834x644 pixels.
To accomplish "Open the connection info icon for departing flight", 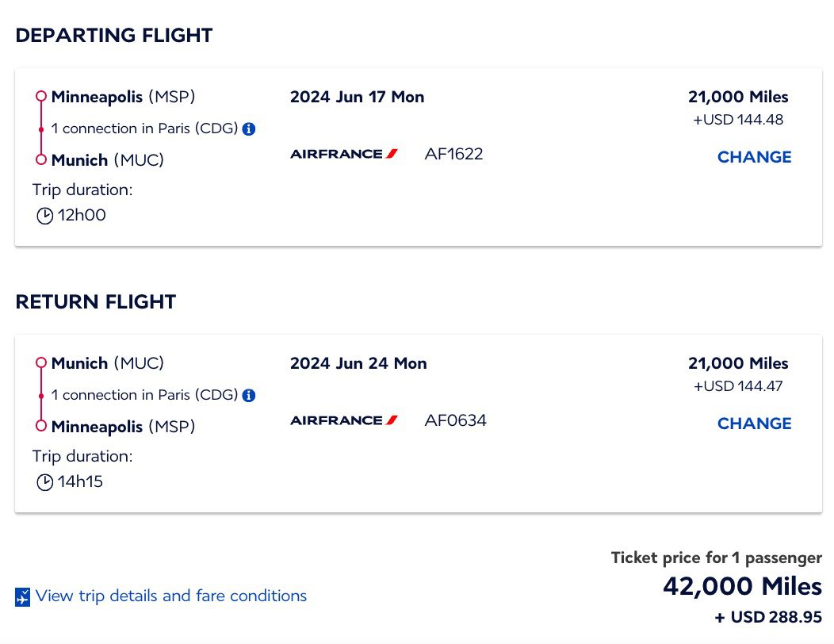I will click(247, 128).
